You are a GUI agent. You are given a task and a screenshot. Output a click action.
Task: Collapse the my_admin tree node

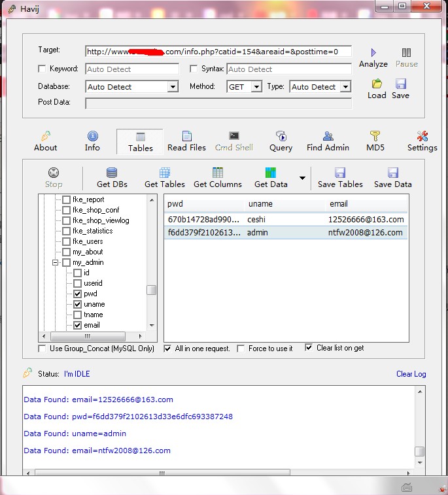point(55,262)
